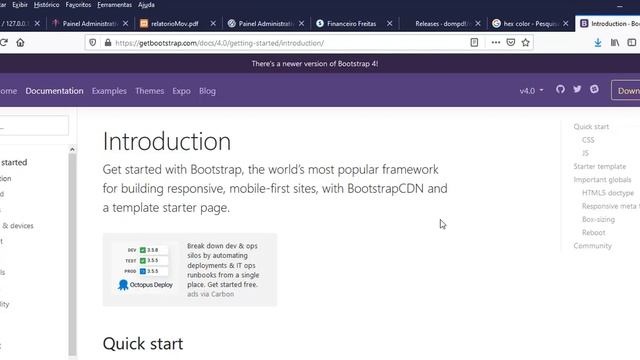The height and width of the screenshot is (360, 640).
Task: Toggle the sidebar icon in Firefox toolbar
Action: coord(631,42)
